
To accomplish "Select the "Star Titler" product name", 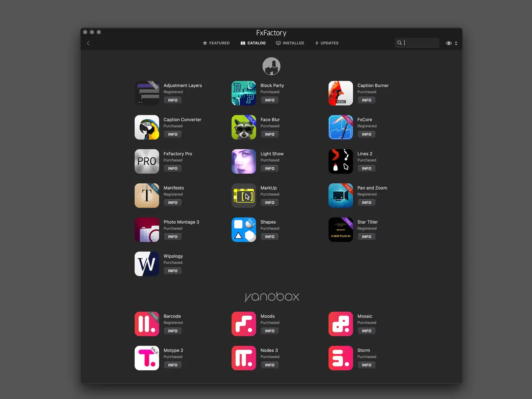I will (x=367, y=222).
